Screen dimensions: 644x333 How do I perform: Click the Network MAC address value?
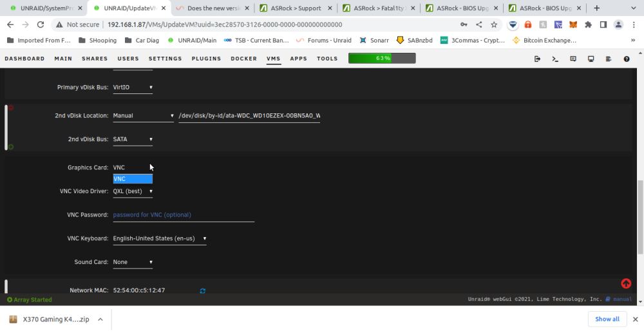[139, 290]
